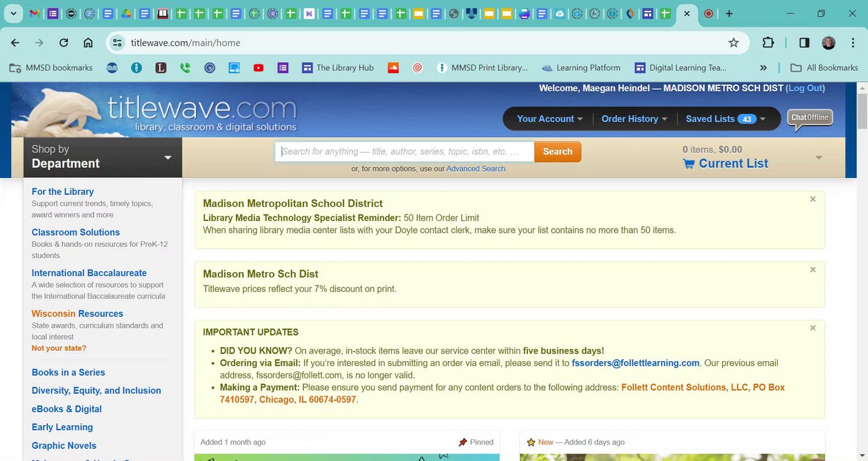
Task: Open the tab search dropdown arrow
Action: 13,13
